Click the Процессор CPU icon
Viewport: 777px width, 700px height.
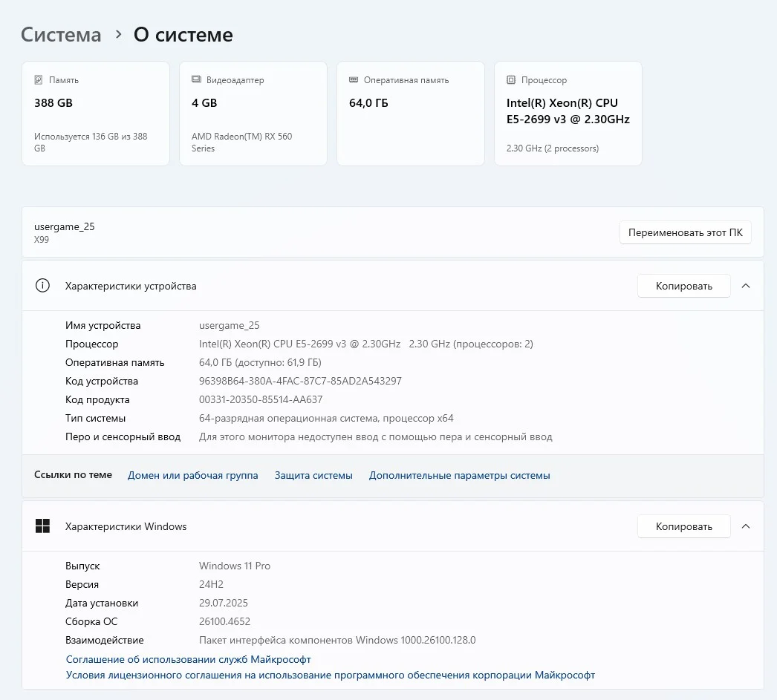click(511, 79)
